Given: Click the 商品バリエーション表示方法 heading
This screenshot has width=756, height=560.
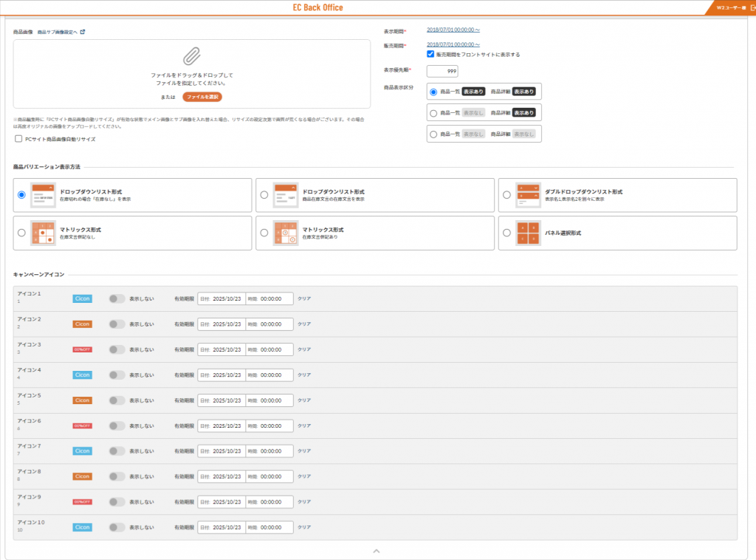Looking at the screenshot, I should (x=47, y=167).
